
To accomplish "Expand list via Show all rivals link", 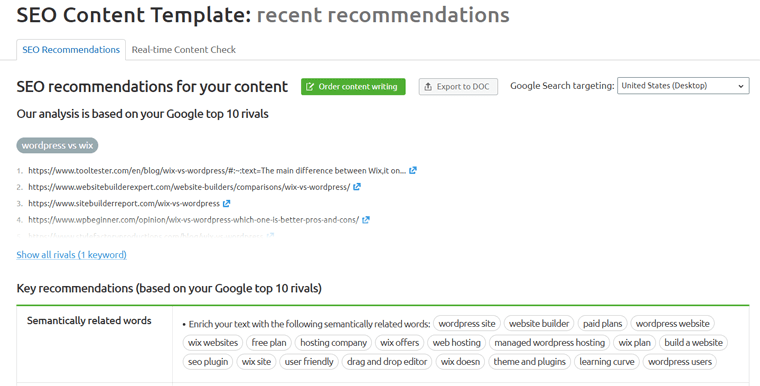I will [x=71, y=255].
